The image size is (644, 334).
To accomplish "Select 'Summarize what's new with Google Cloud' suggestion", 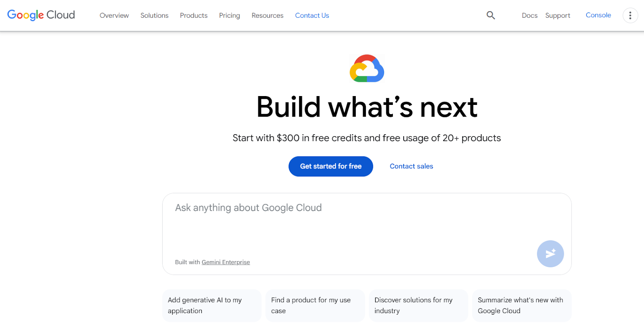I will (x=522, y=305).
